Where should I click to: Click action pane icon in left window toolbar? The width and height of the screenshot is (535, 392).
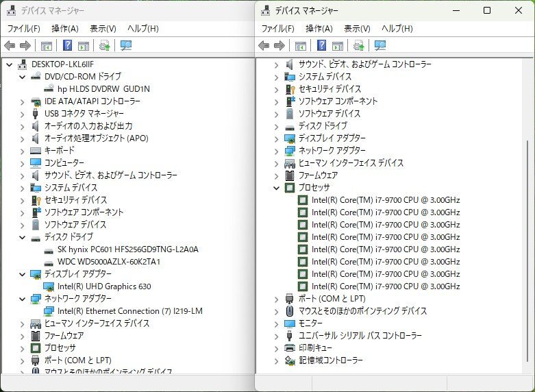coord(84,45)
